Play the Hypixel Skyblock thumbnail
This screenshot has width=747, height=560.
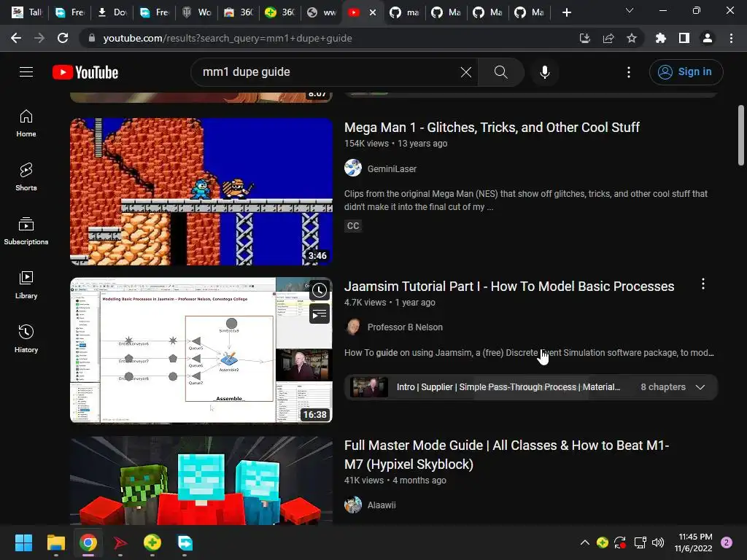point(201,481)
